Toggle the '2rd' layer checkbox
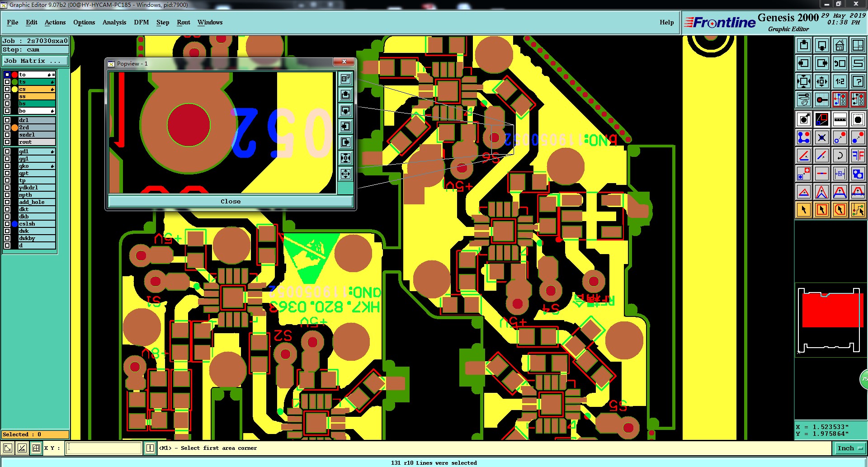 7,127
